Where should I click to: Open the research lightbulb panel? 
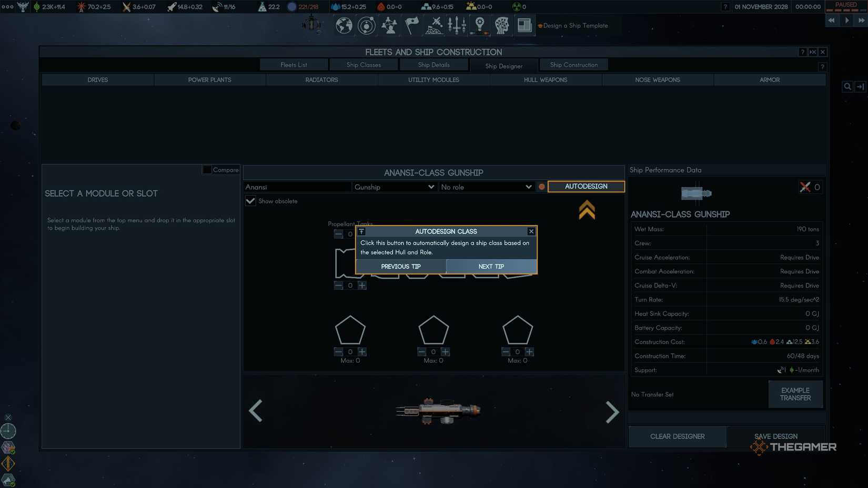pyautogui.click(x=479, y=25)
